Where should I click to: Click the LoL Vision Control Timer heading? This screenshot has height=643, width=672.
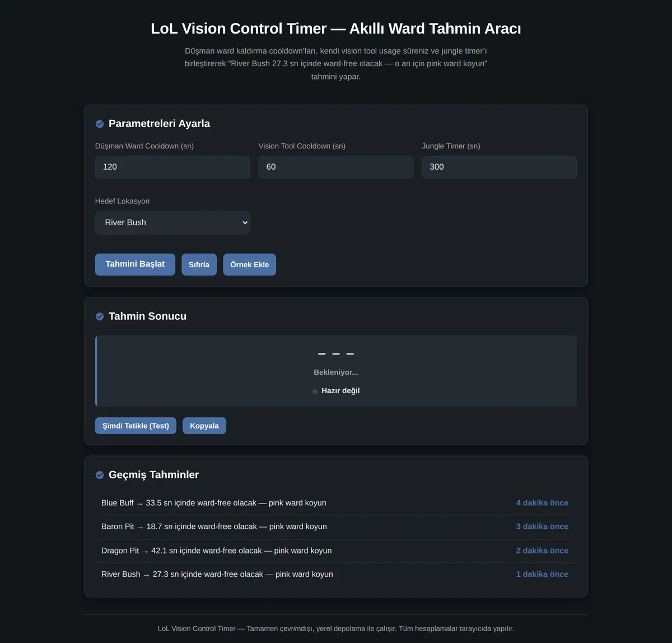point(336,29)
